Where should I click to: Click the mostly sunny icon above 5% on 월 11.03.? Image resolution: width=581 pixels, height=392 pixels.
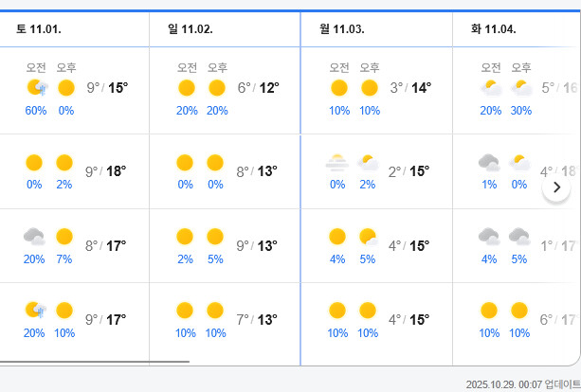(x=369, y=237)
